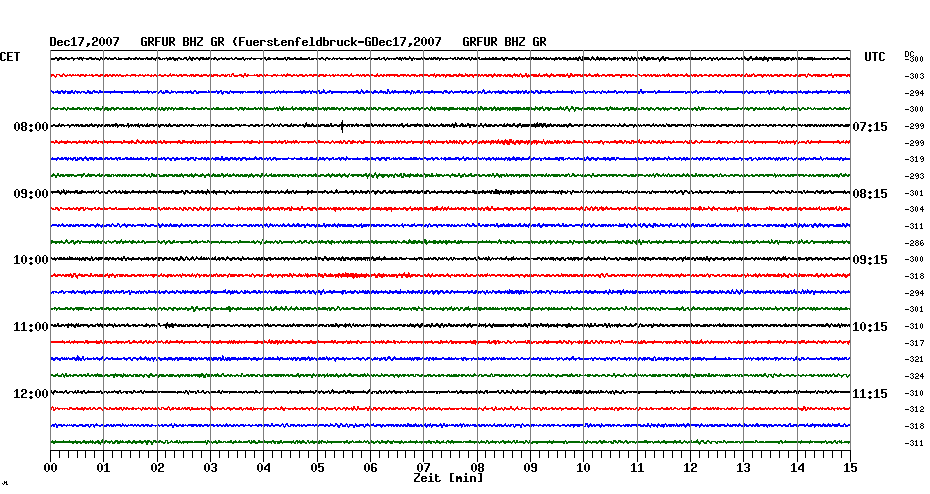Screen dimensions: 930x494
Task: Click the blue trace beside DC value -319
Action: click(x=450, y=159)
